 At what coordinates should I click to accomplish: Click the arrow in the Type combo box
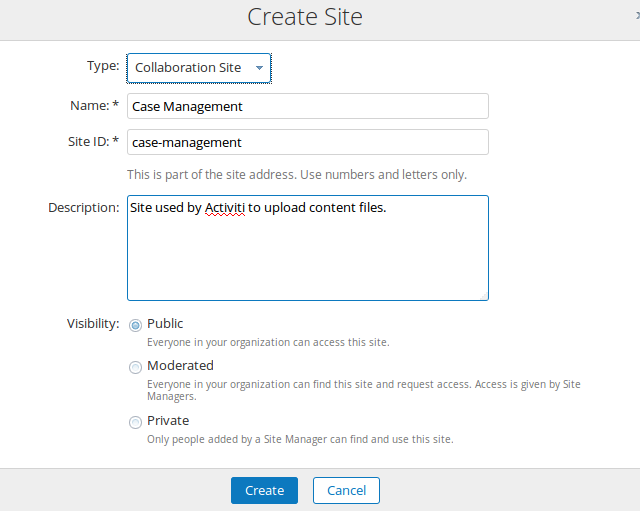[259, 68]
